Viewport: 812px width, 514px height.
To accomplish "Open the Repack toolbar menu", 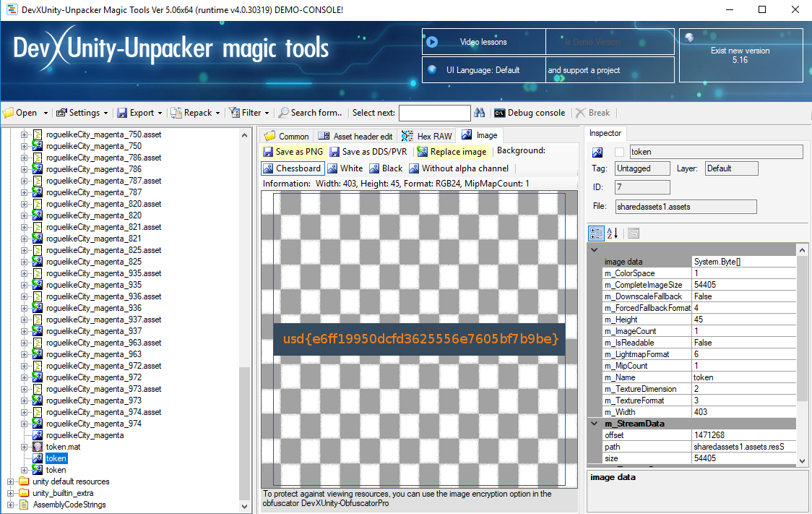I will (x=196, y=113).
